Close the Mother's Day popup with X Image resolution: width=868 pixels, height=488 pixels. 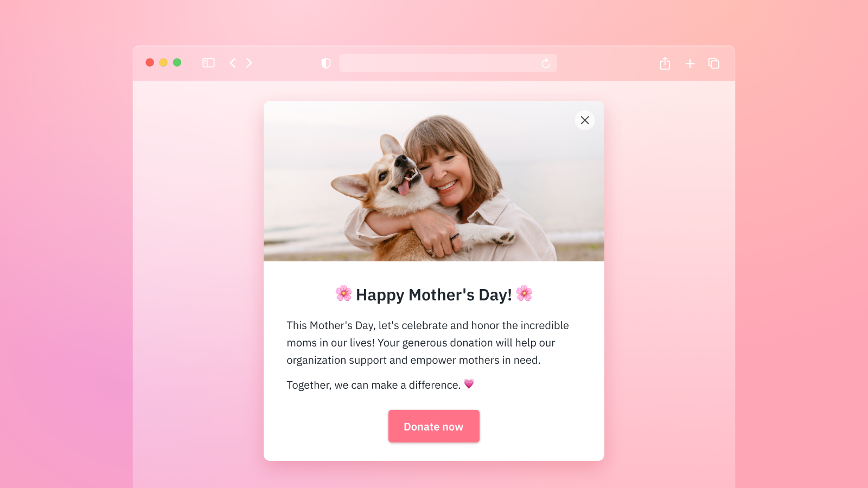585,120
